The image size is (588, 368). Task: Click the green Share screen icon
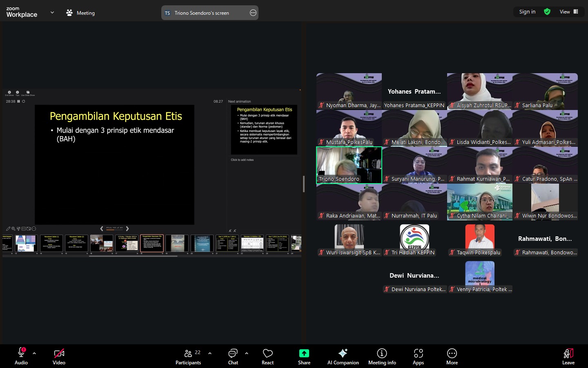pyautogui.click(x=304, y=353)
